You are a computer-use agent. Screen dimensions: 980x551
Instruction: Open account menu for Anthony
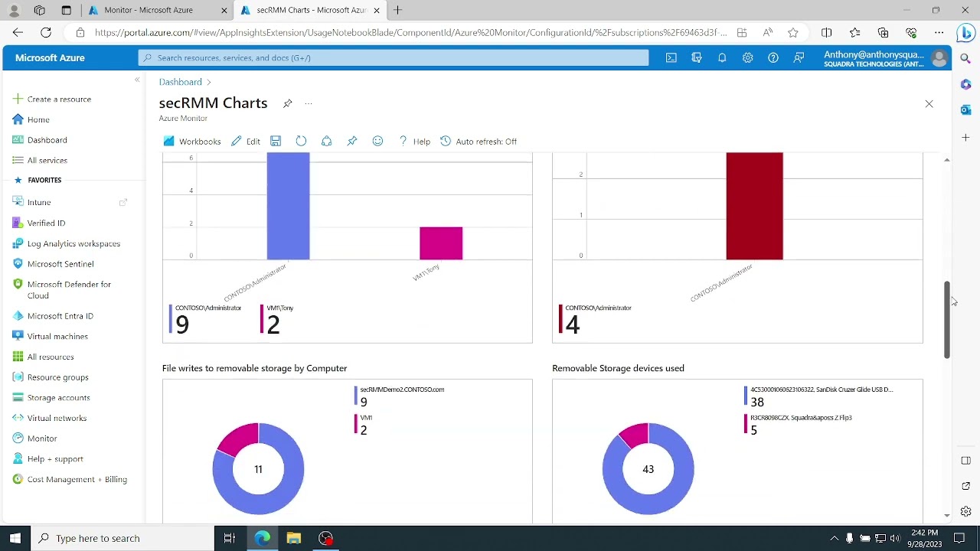tap(885, 58)
